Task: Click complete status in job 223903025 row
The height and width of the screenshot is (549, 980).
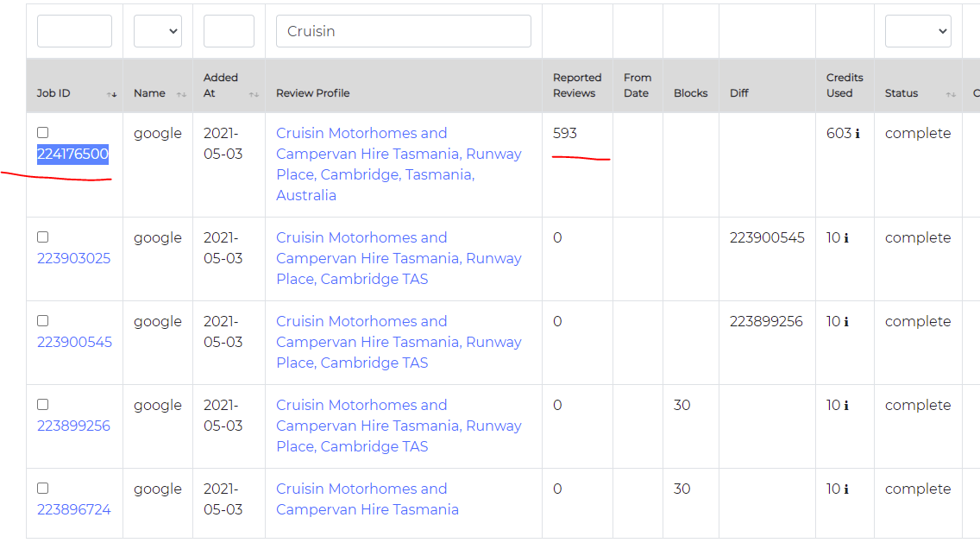Action: coord(918,237)
